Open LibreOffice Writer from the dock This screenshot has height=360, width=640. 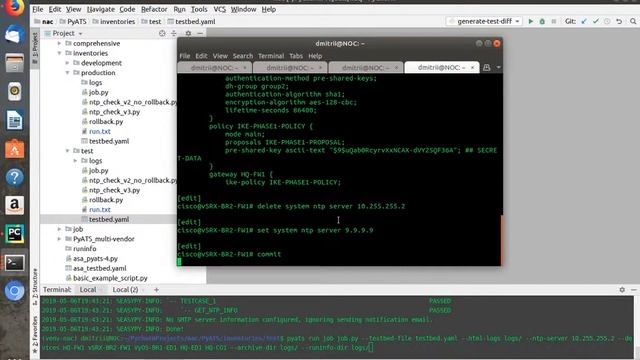click(14, 120)
